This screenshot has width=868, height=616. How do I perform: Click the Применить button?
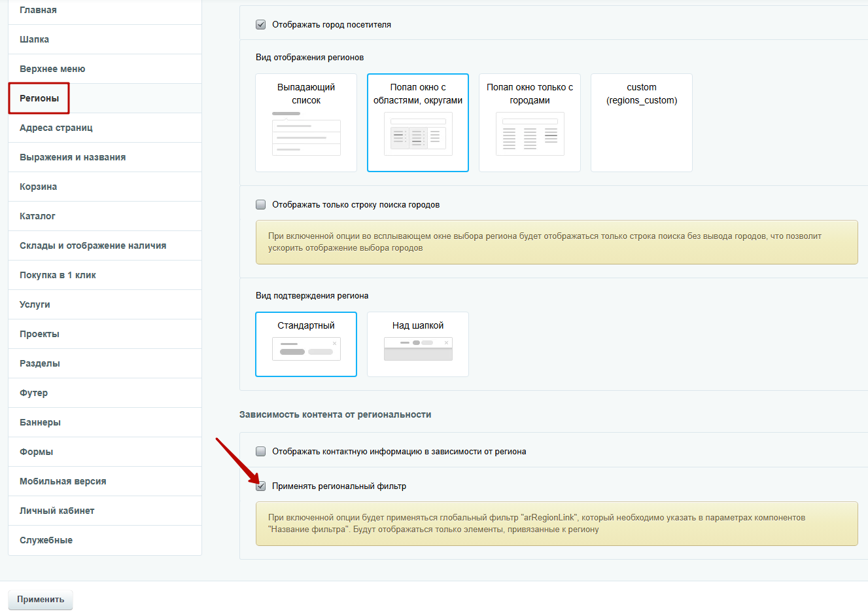pos(41,599)
